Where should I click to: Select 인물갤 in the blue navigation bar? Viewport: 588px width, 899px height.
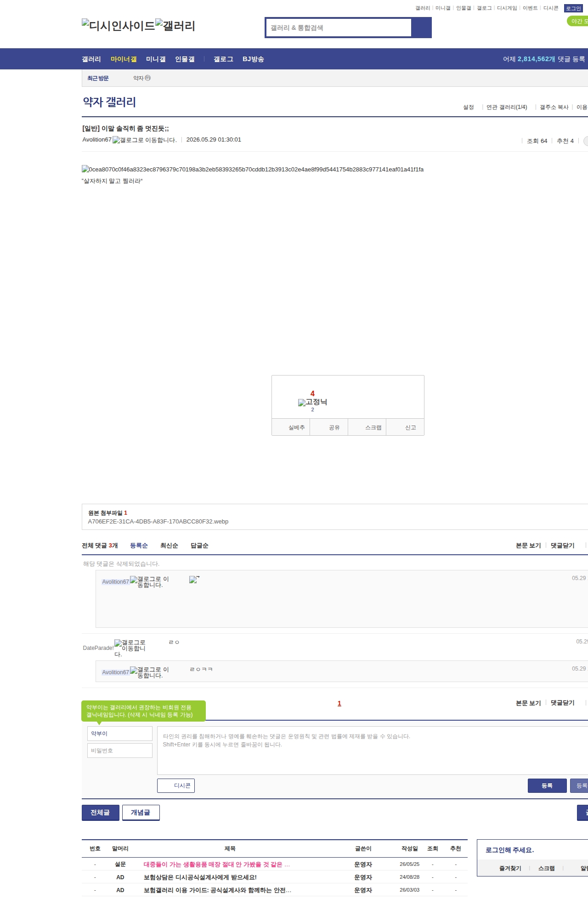185,59
